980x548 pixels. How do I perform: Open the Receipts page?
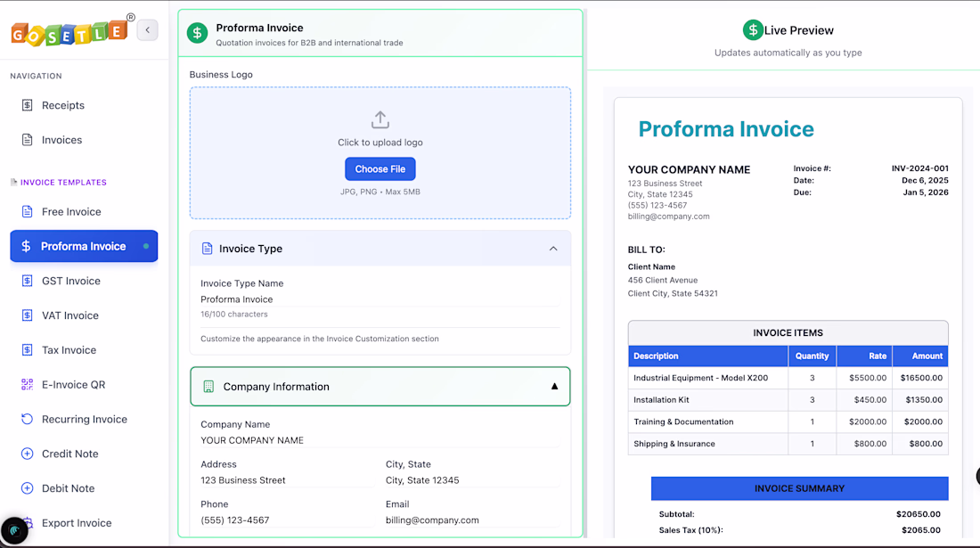[62, 105]
